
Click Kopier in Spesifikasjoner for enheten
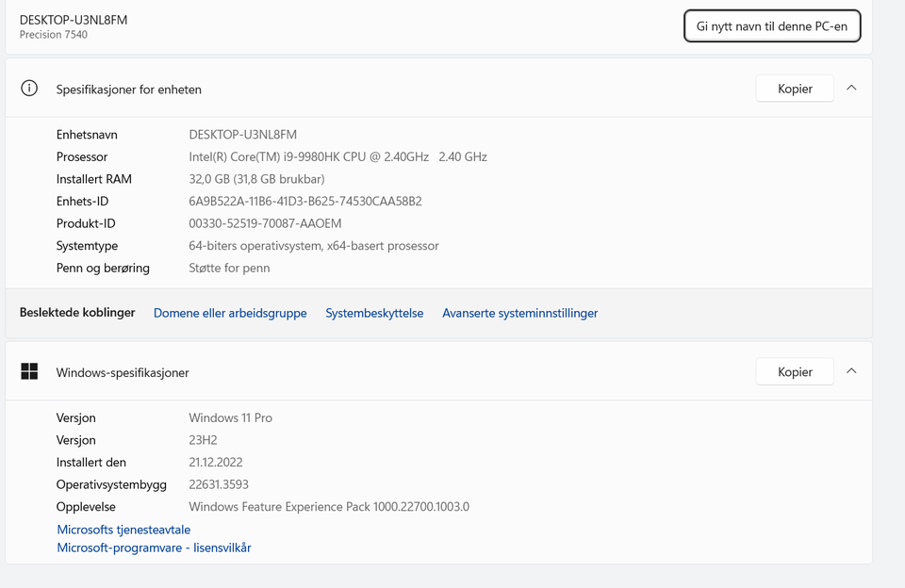click(795, 89)
